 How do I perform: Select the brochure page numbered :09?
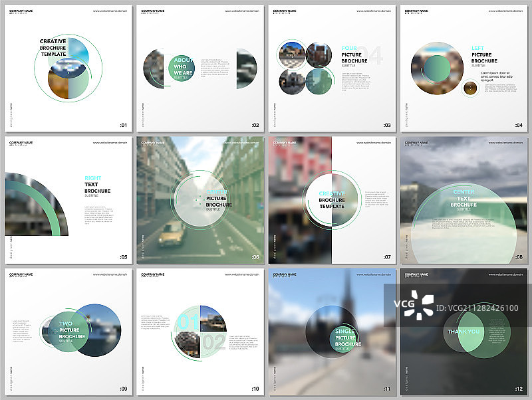point(68,332)
